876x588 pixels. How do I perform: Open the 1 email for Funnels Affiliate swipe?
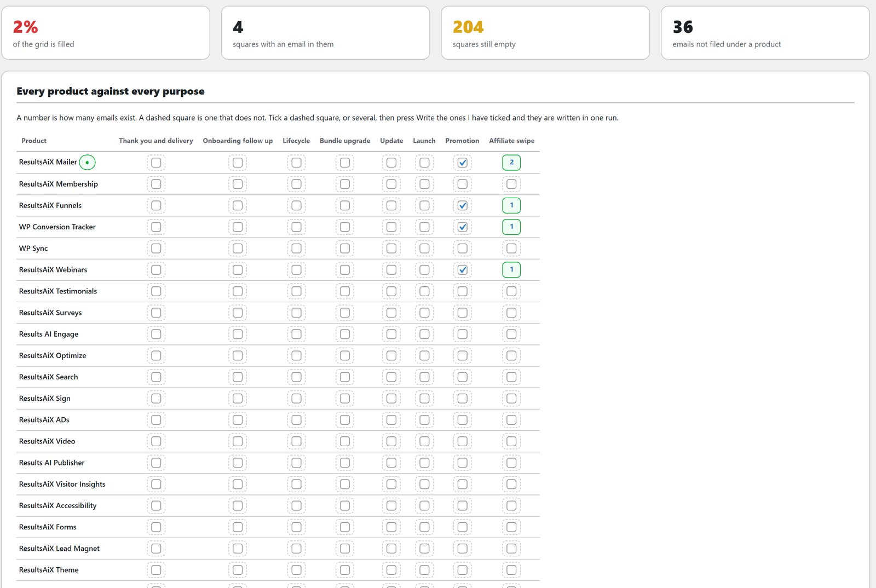511,205
